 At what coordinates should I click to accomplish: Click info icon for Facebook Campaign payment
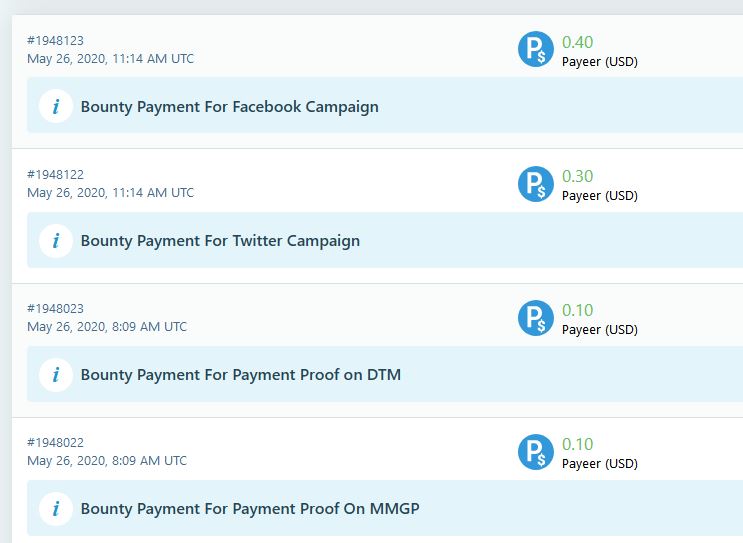56,106
